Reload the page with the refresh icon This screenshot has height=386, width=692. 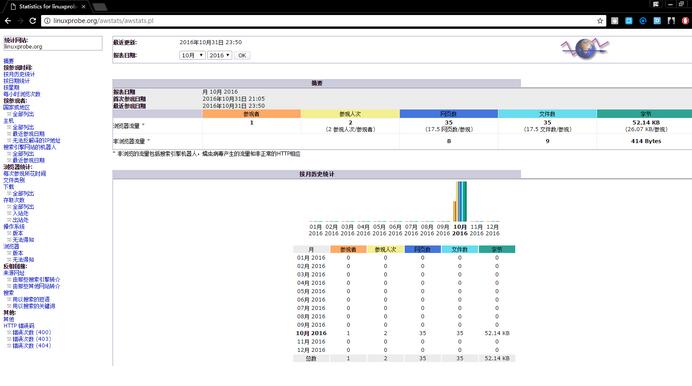point(33,21)
